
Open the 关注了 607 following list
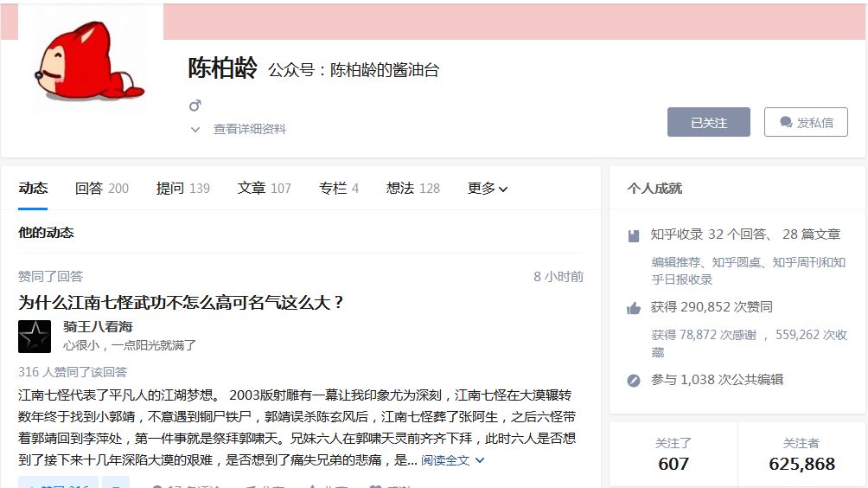673,455
